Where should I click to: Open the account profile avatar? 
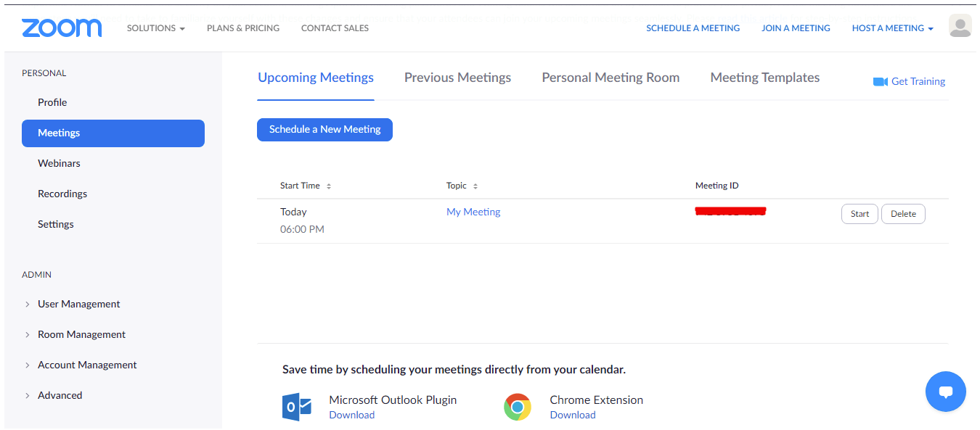pyautogui.click(x=960, y=25)
